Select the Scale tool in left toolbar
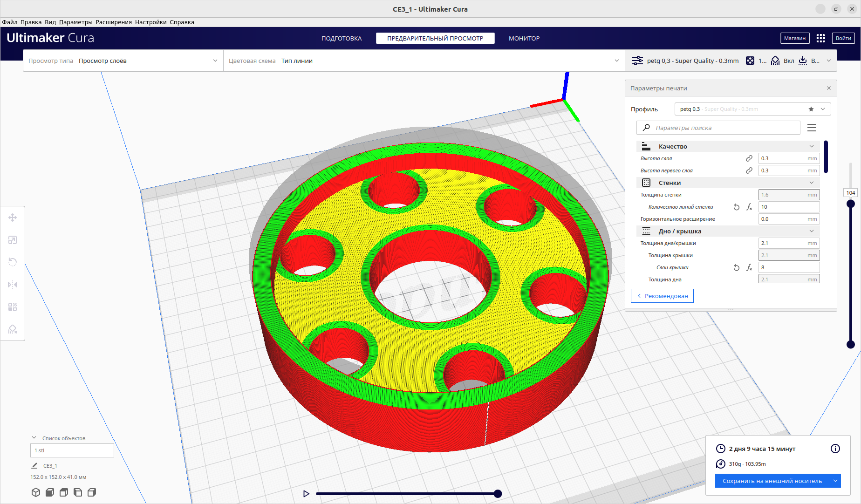This screenshot has width=861, height=504. click(13, 240)
